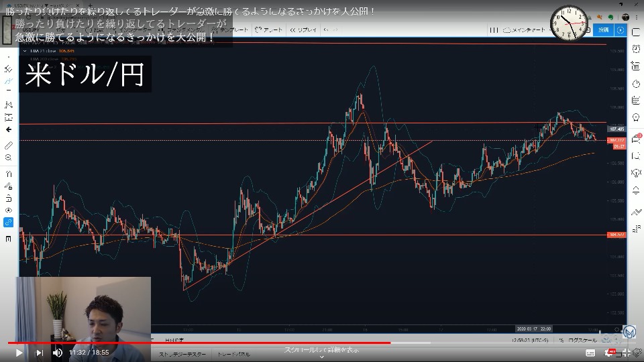The width and height of the screenshot is (644, 362).
Task: Collapse the EMA 21 indicator legend
Action: [x=25, y=50]
